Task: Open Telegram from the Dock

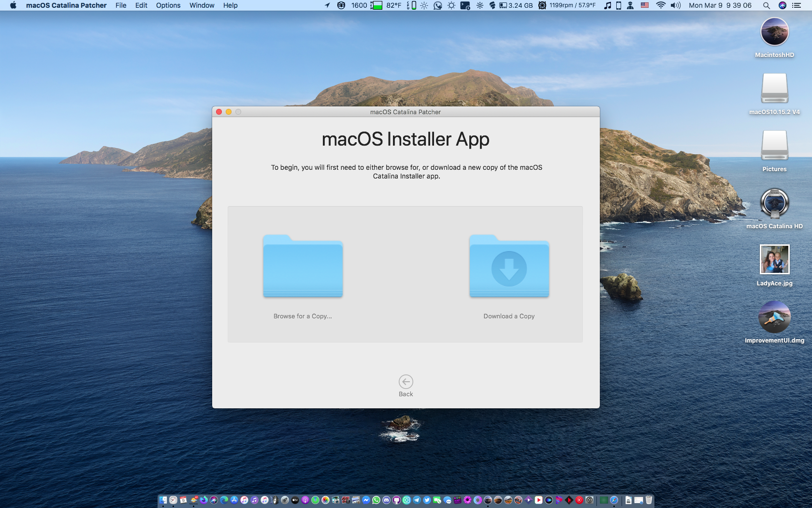Action: [x=417, y=500]
